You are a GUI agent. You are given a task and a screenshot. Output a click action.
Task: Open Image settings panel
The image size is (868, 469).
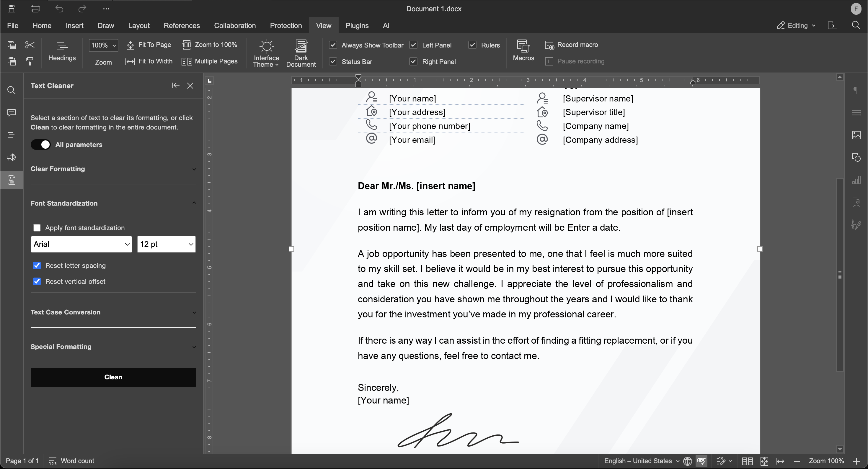click(856, 135)
